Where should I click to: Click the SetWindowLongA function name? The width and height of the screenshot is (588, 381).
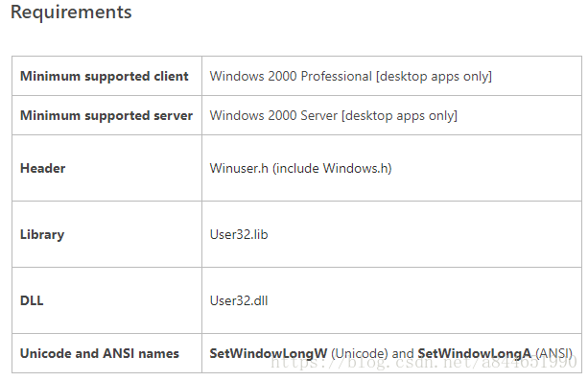(x=475, y=353)
